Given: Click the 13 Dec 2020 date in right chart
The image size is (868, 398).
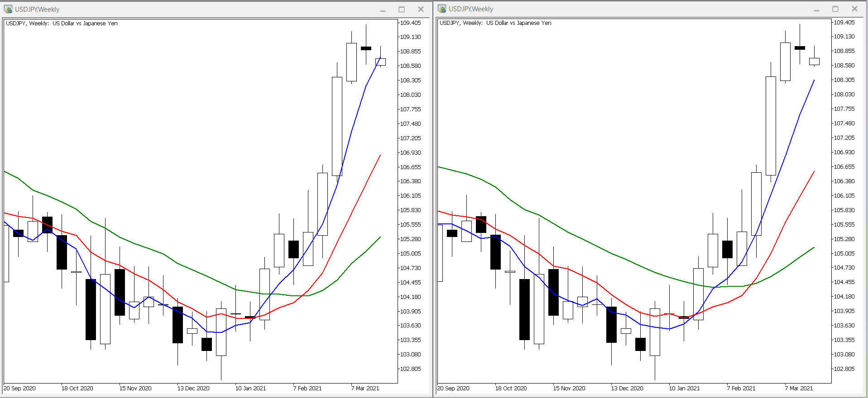Looking at the screenshot, I should [627, 389].
